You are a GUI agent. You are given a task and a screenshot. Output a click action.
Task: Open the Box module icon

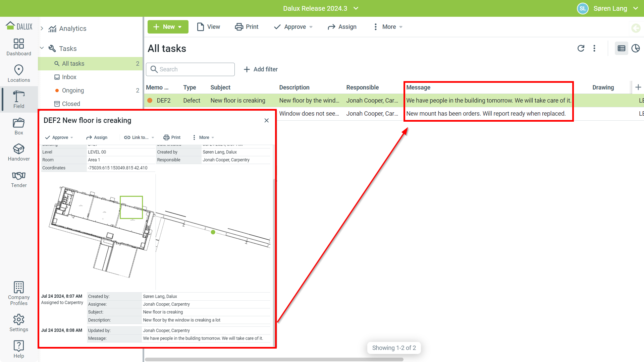19,126
